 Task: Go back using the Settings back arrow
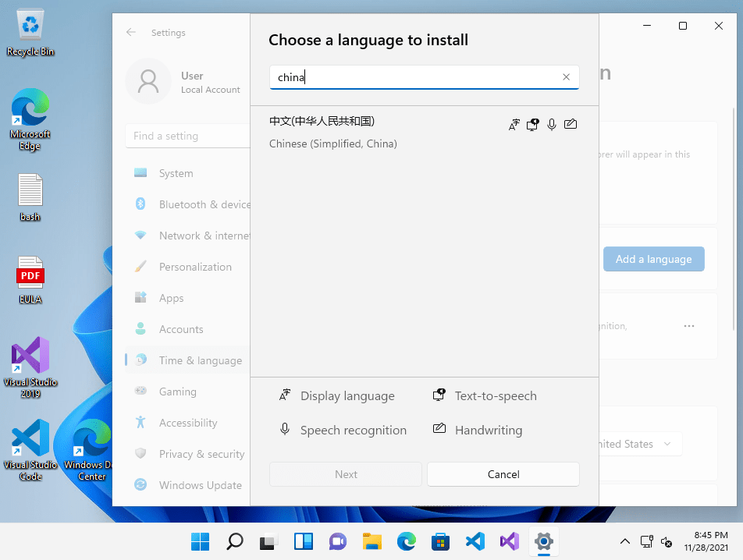coord(131,32)
